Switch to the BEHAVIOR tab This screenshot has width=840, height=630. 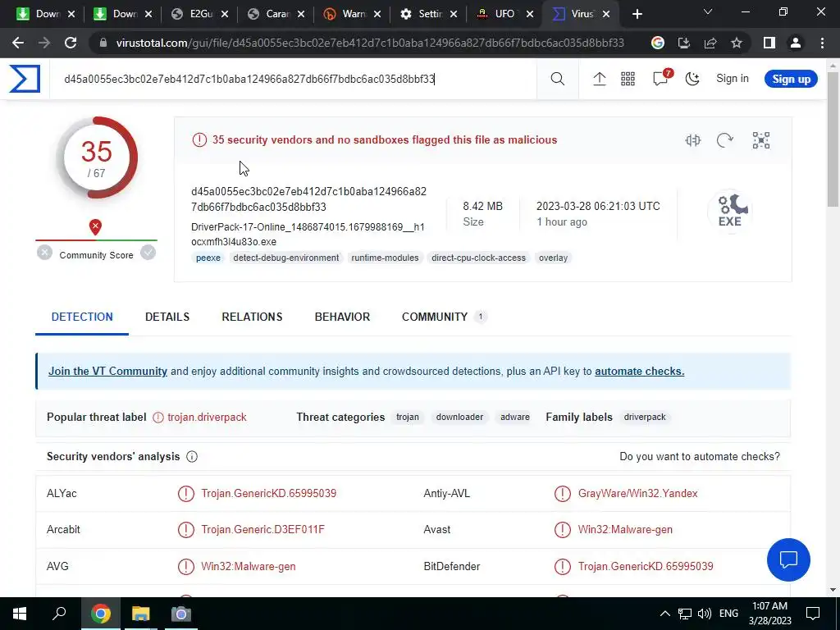[x=342, y=317]
